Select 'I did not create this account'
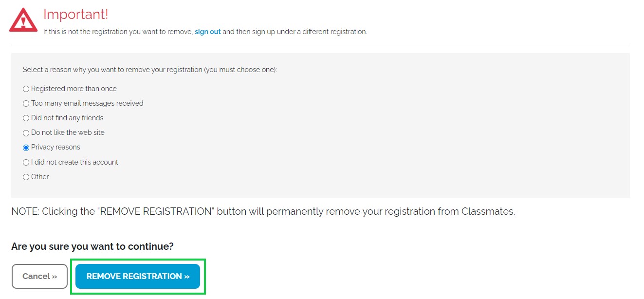The height and width of the screenshot is (299, 644). point(26,162)
